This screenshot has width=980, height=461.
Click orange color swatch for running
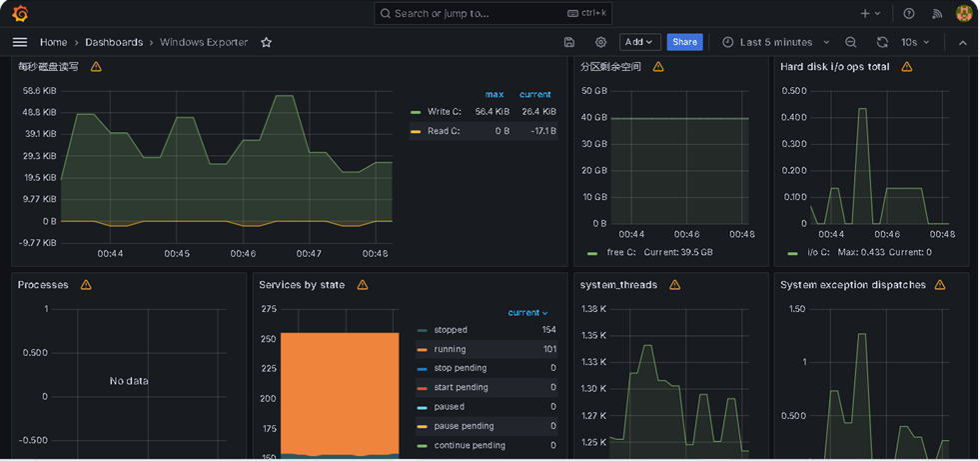point(422,350)
